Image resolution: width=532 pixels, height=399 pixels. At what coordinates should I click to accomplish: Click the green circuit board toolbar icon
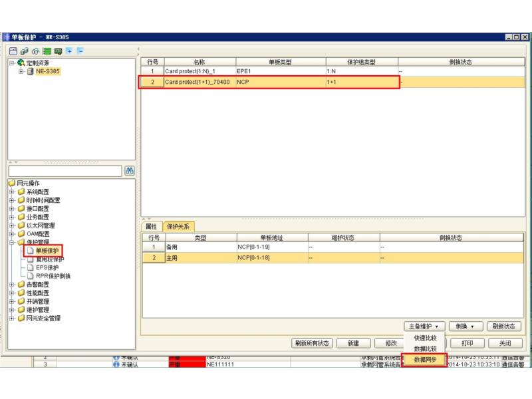58,51
